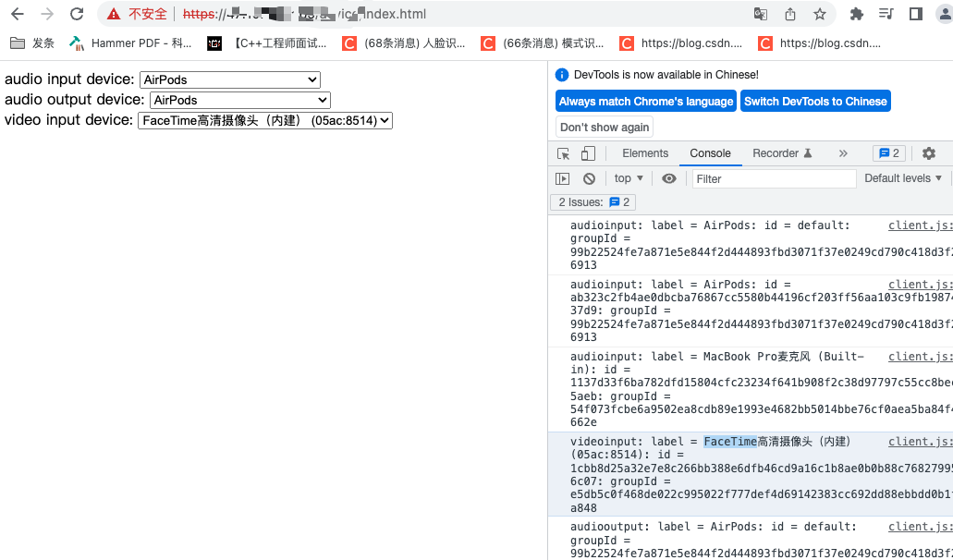953x560 pixels.
Task: Toggle the device toolbar icon
Action: 586,152
